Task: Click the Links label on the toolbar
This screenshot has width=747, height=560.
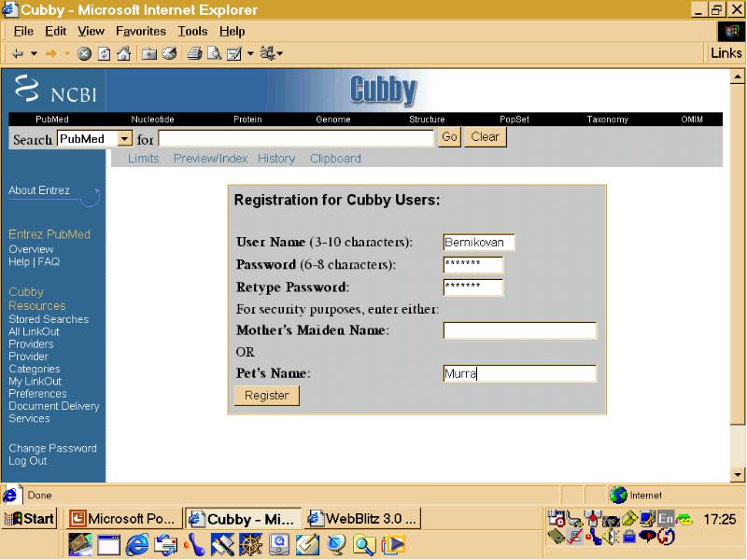Action: pos(726,53)
